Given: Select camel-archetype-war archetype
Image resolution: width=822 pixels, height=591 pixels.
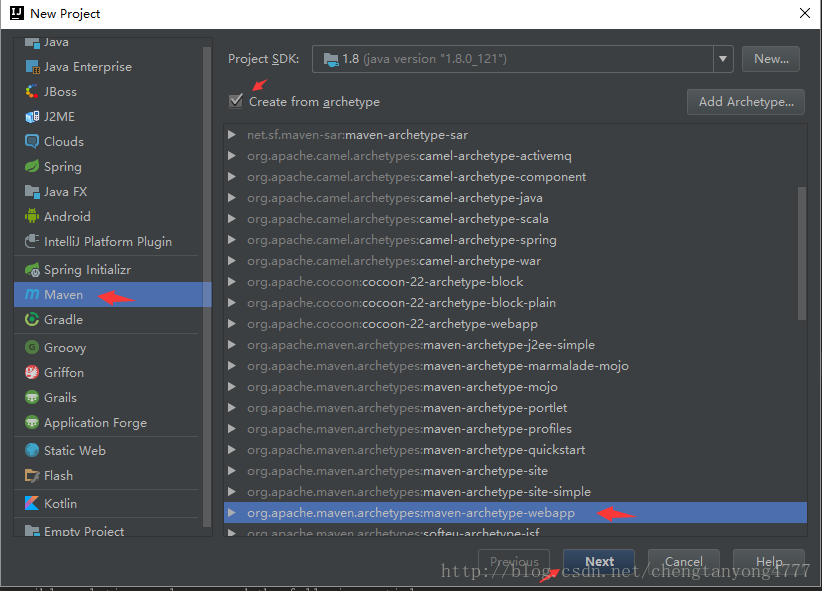Looking at the screenshot, I should click(x=515, y=261).
